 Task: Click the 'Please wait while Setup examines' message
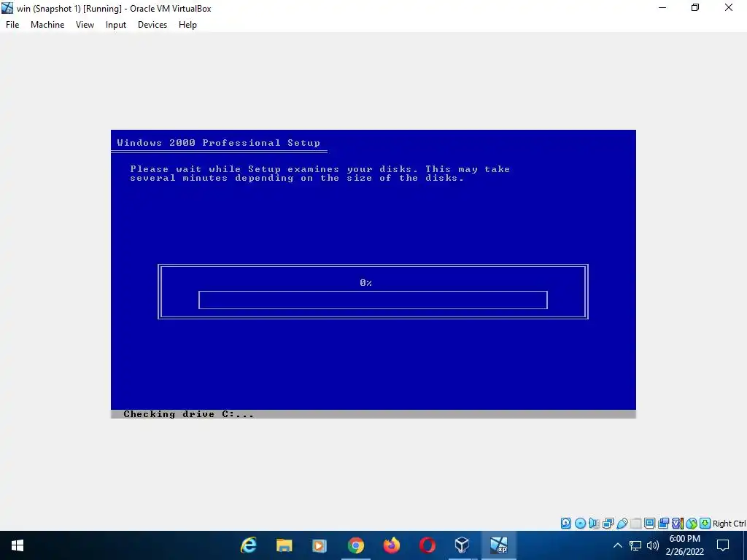coord(320,174)
